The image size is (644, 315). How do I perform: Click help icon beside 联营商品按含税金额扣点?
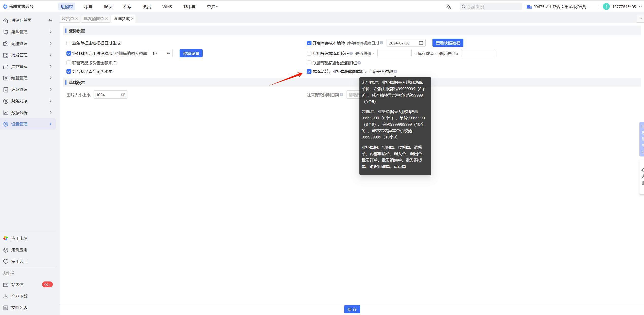[359, 63]
